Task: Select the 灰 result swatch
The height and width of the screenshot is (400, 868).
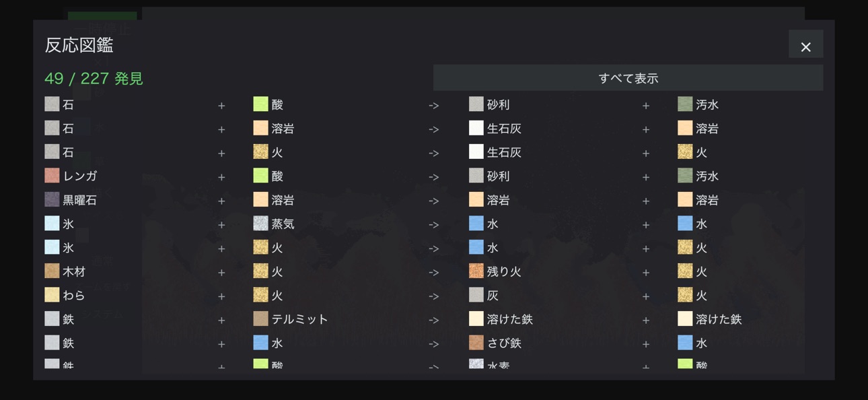Action: [476, 295]
